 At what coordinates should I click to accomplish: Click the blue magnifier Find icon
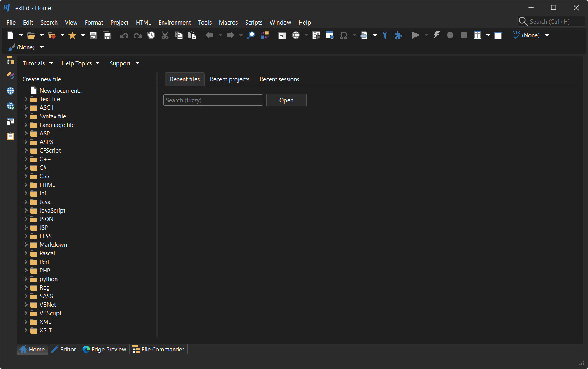pyautogui.click(x=251, y=35)
